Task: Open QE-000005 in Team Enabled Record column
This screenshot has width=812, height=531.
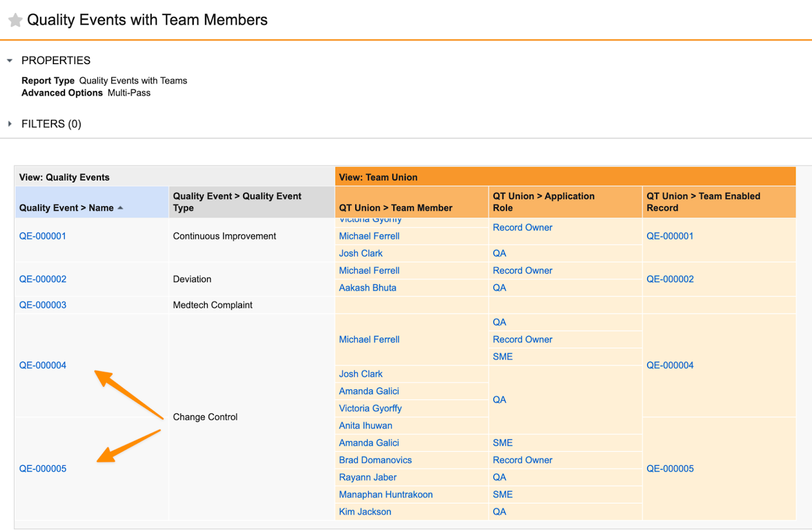Action: click(x=670, y=468)
